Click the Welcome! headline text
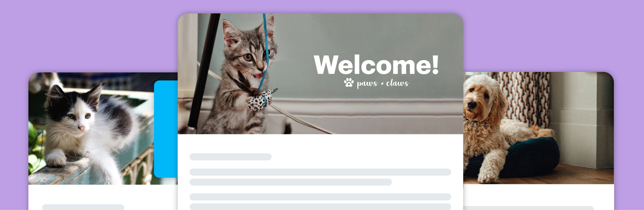Viewport: 644px width, 210px height. [376, 65]
